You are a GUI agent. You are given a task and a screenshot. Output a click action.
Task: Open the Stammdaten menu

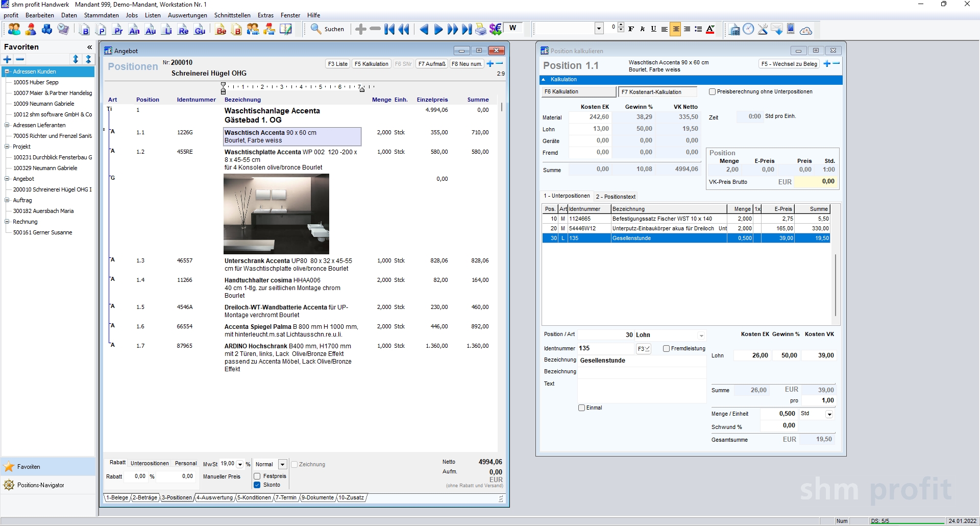pyautogui.click(x=101, y=15)
